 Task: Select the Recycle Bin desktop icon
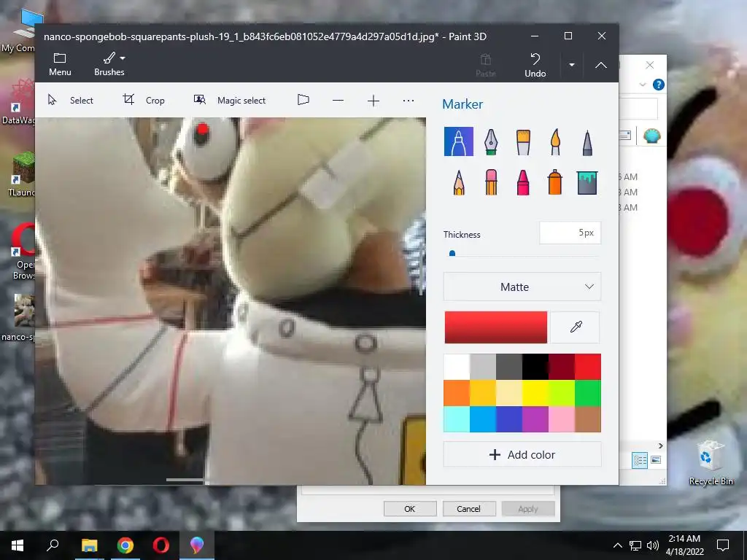[x=711, y=463]
